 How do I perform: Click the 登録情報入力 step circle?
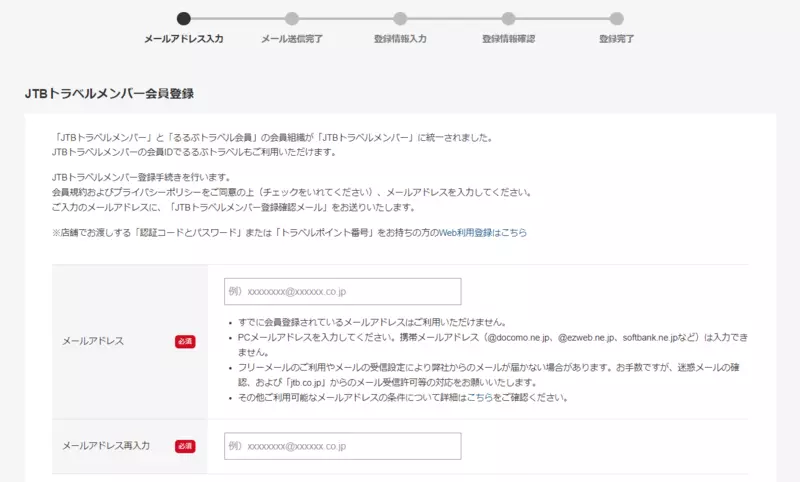tap(400, 19)
